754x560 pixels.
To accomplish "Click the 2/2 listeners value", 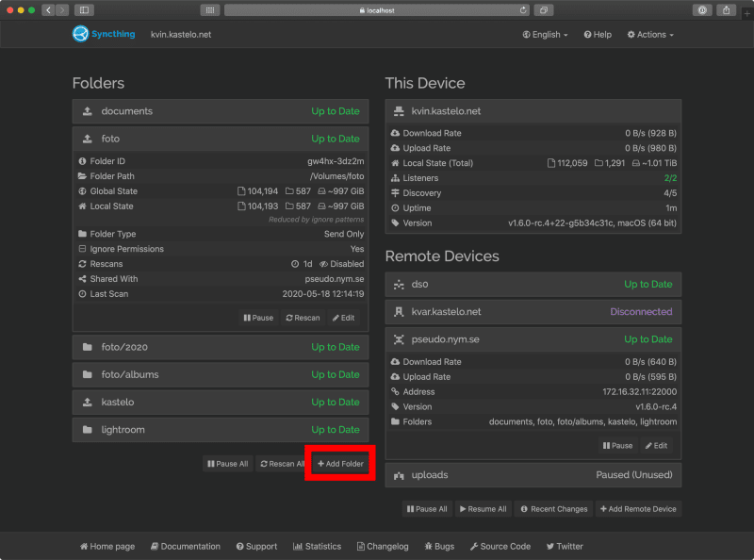I will coord(670,178).
